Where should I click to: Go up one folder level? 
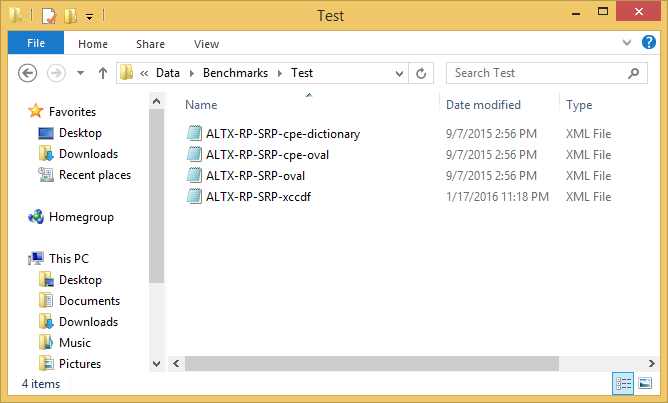coord(103,73)
